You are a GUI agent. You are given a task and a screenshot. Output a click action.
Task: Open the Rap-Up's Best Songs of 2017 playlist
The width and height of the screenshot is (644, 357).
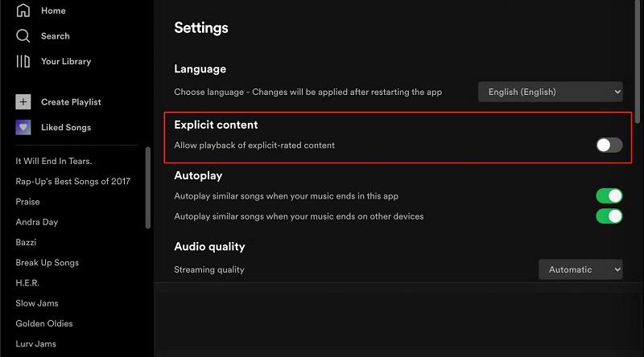point(72,181)
